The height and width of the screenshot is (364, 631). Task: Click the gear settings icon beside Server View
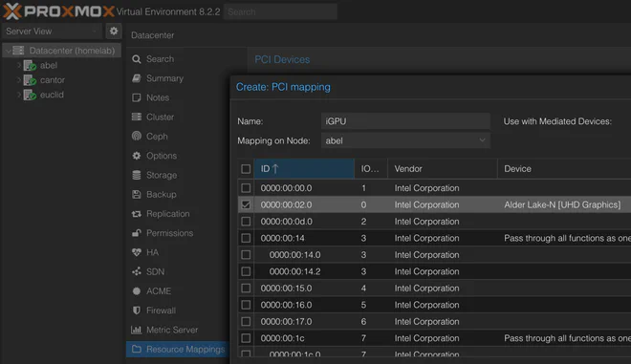point(114,31)
